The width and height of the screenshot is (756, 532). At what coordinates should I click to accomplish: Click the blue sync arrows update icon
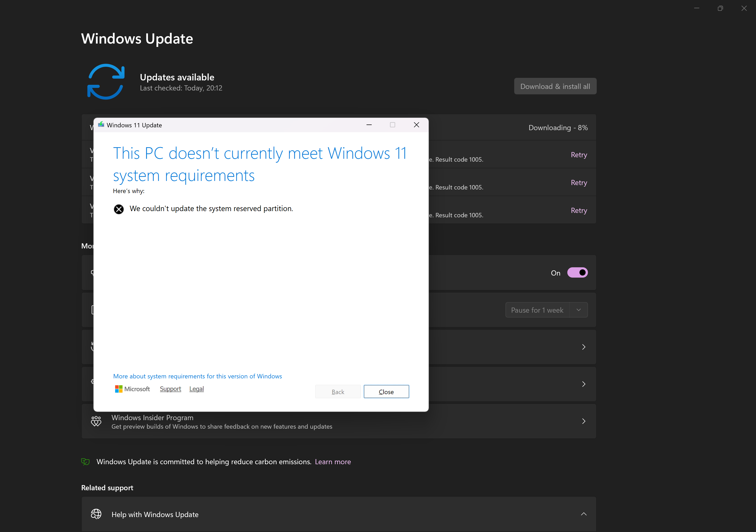106,82
